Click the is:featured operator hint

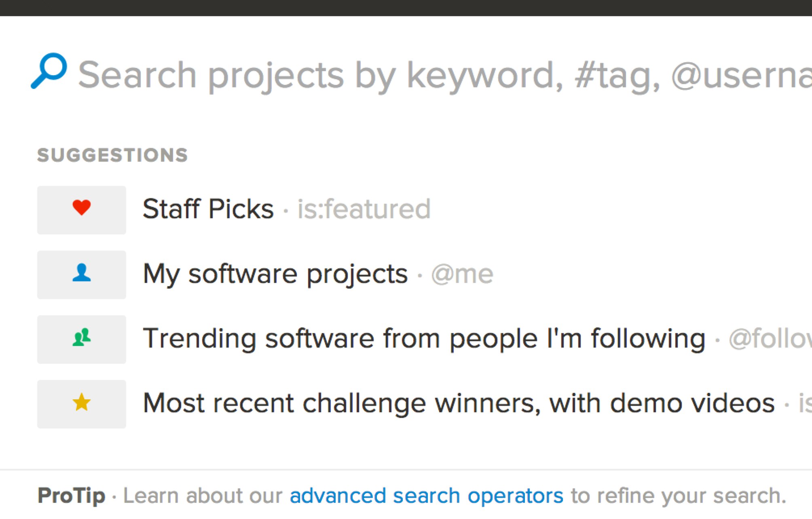pyautogui.click(x=364, y=209)
